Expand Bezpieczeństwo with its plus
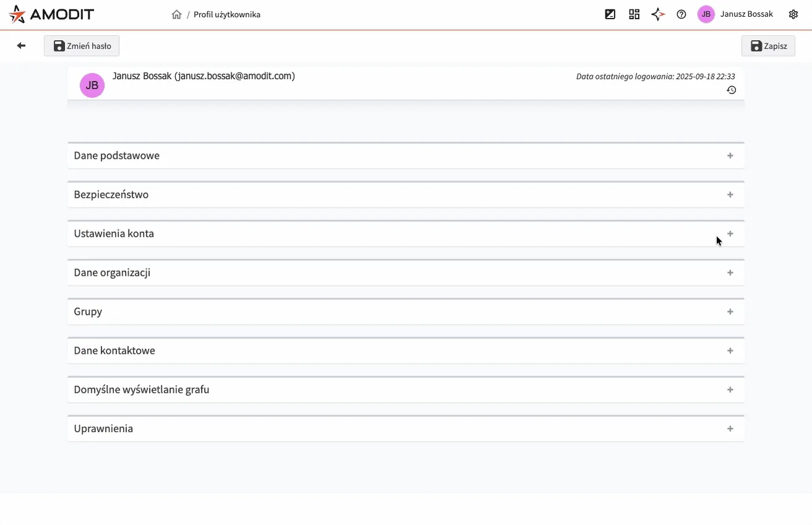 (x=730, y=195)
